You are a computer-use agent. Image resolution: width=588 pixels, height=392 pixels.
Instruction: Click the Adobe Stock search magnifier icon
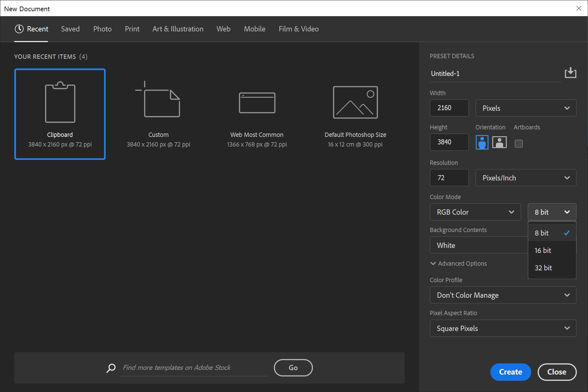coord(111,368)
